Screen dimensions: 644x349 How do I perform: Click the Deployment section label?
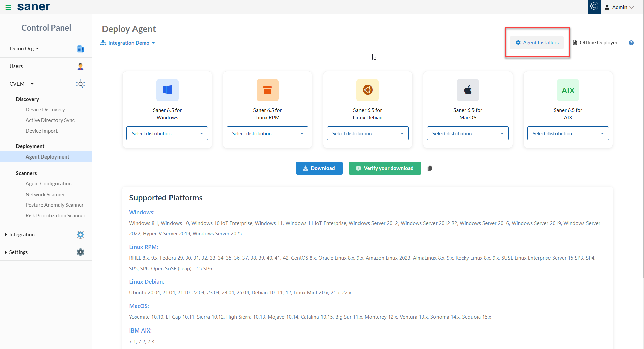(x=30, y=146)
